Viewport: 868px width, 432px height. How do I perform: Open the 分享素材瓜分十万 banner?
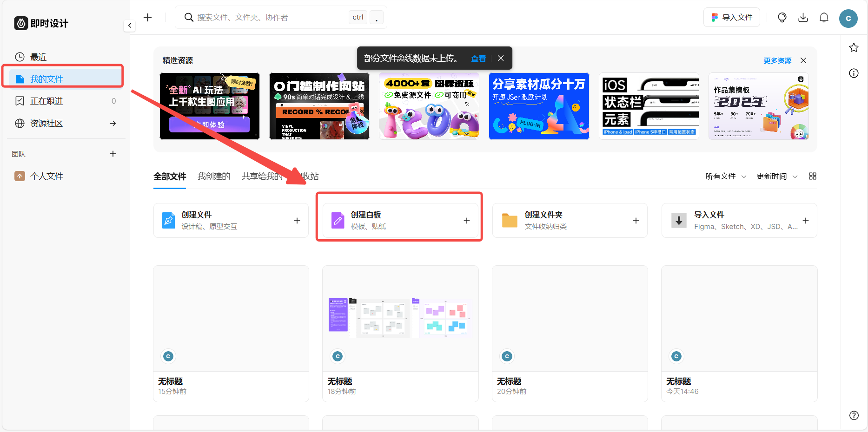coord(539,106)
